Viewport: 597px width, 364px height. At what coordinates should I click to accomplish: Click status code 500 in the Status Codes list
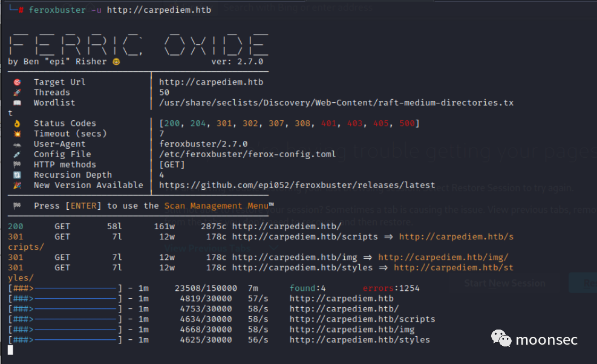(x=406, y=123)
